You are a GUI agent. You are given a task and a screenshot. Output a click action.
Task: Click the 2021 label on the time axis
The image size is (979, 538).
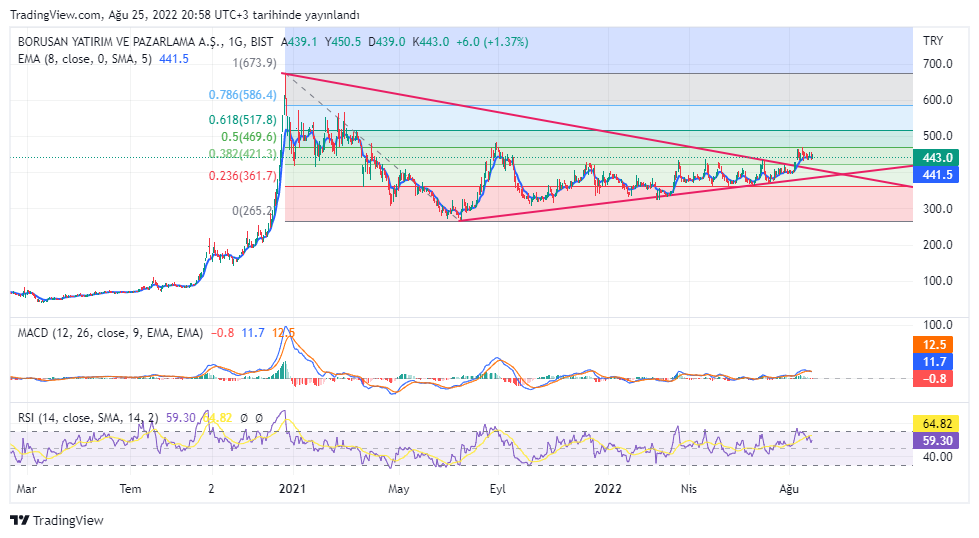292,489
